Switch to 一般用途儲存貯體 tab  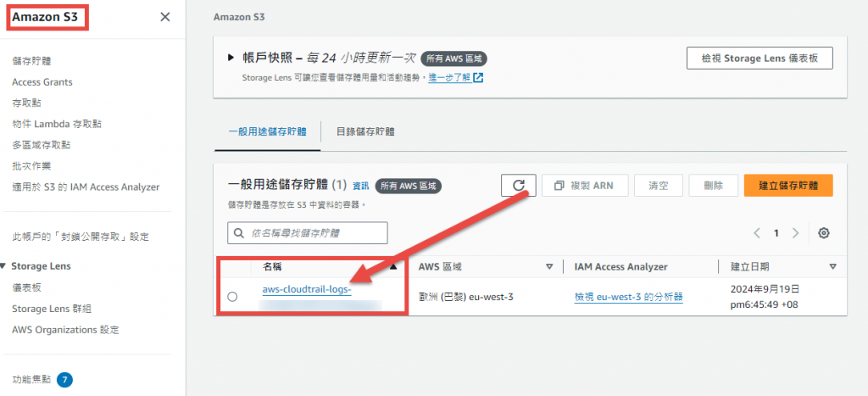[x=267, y=131]
